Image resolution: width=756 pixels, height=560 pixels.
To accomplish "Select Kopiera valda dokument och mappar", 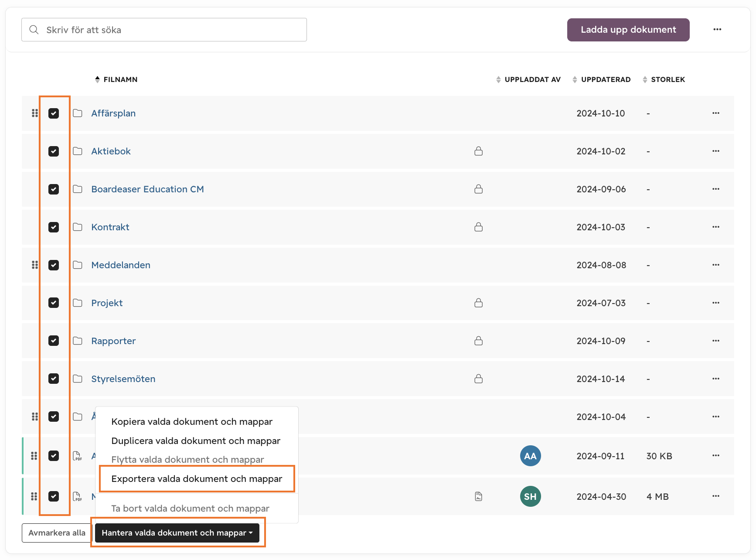I will [192, 422].
